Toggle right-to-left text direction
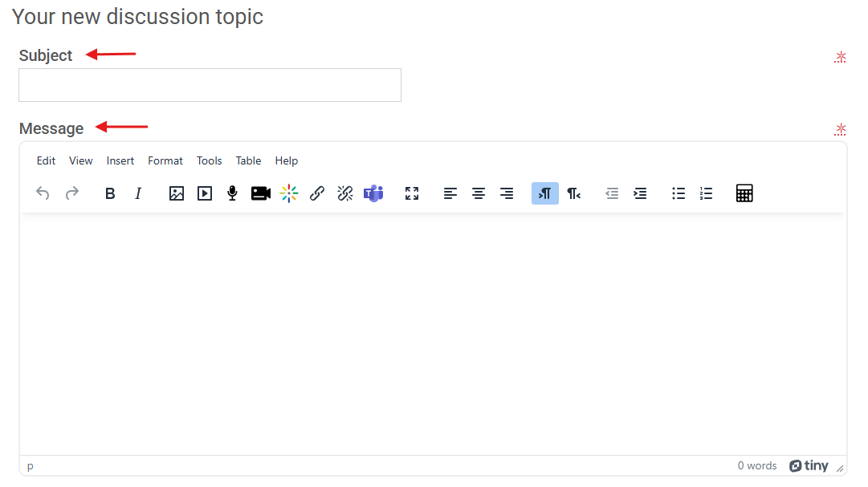868x487 pixels. (x=573, y=193)
